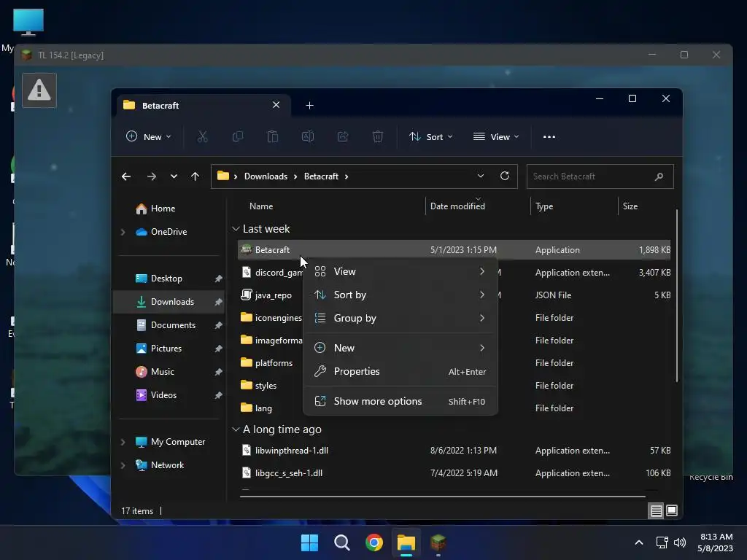Sort by the Date modified column header
The height and width of the screenshot is (560, 747).
pos(457,206)
